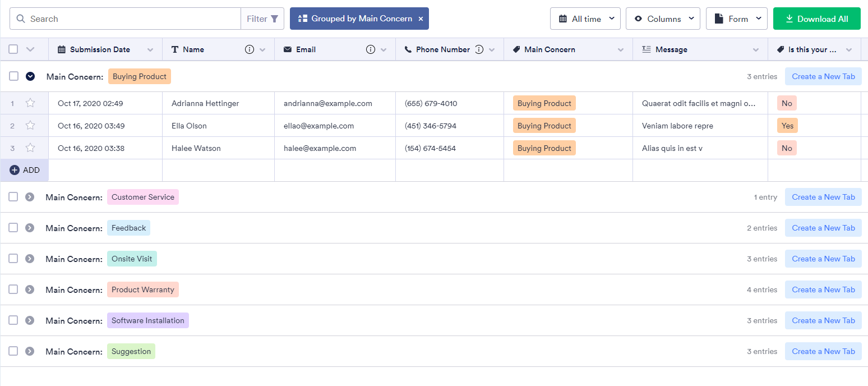Click the star icon for Halee Watson
868x386 pixels.
[30, 148]
